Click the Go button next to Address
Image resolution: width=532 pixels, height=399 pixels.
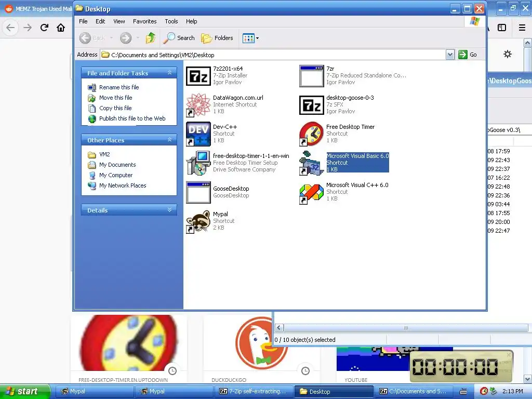468,55
